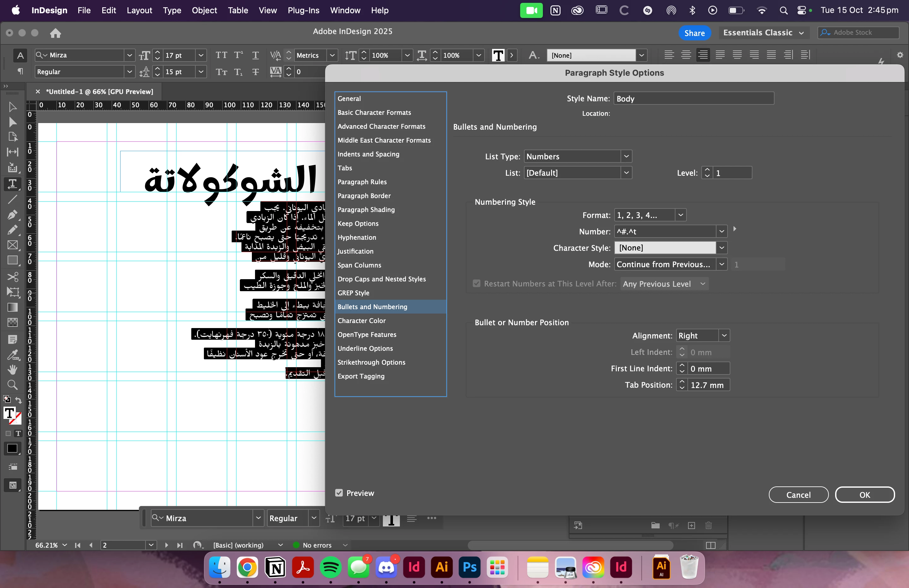This screenshot has width=909, height=588.
Task: Select the Rectangle Frame tool
Action: point(12,245)
